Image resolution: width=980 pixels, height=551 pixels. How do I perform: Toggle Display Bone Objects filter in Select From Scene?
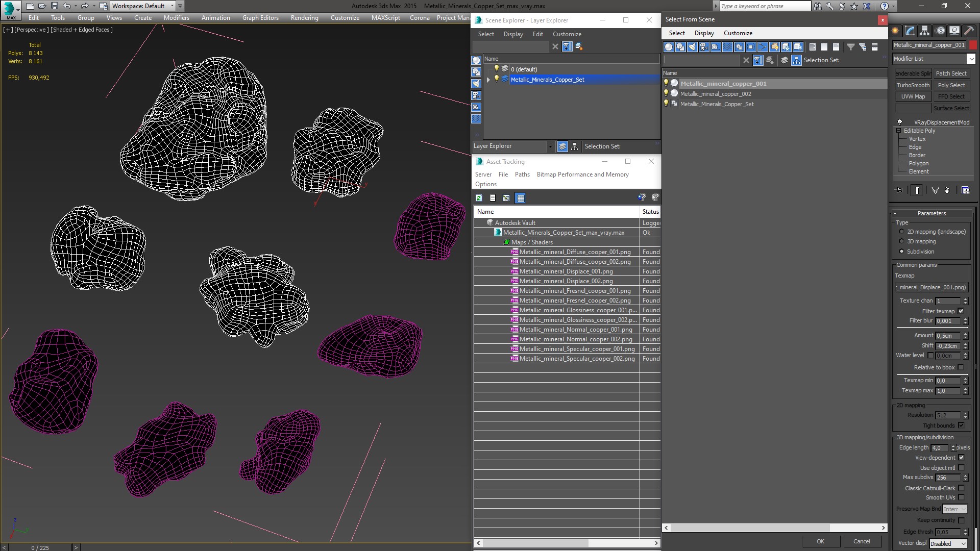tap(763, 47)
